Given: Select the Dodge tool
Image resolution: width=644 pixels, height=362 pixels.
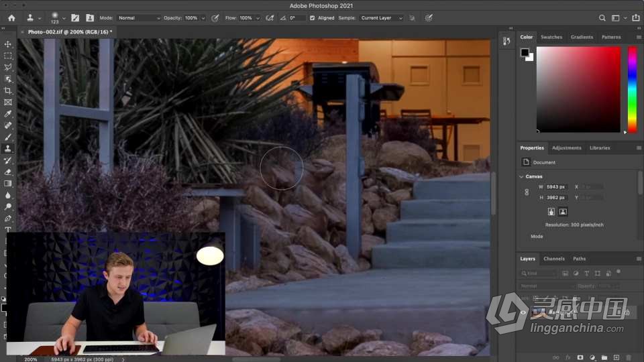Looking at the screenshot, I should (x=8, y=207).
